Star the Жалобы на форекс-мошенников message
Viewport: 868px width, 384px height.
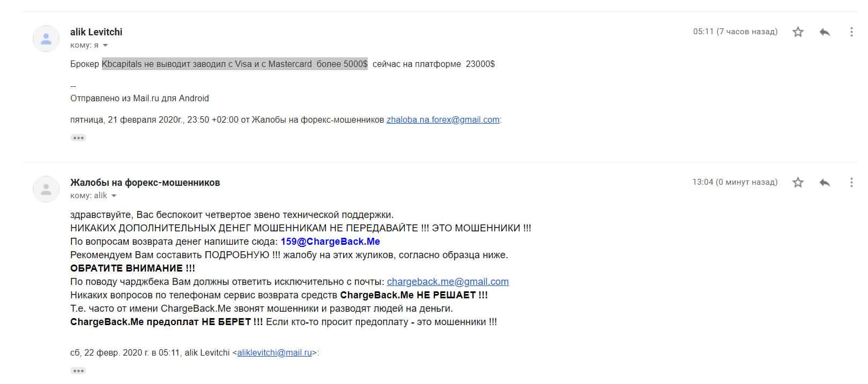(798, 183)
